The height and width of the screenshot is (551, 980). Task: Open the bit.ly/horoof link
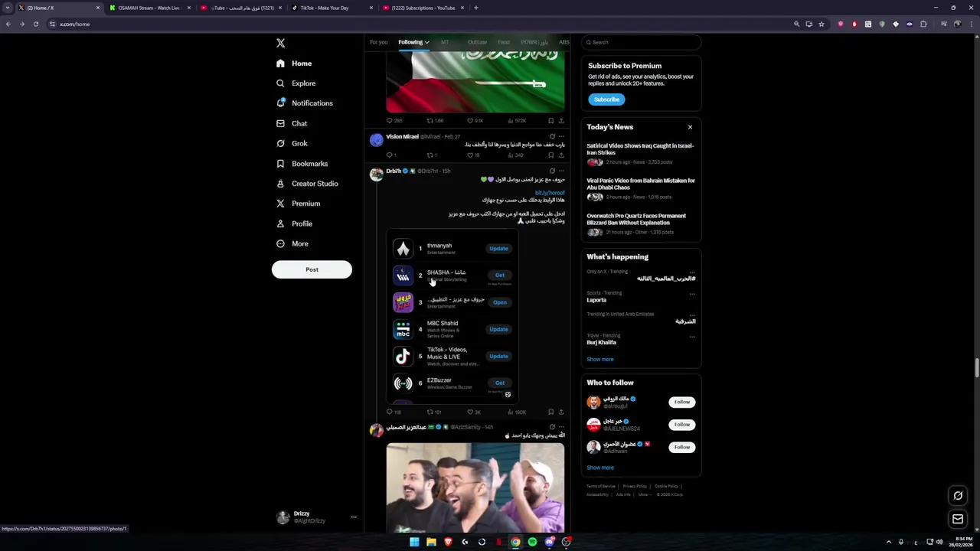[x=550, y=193]
